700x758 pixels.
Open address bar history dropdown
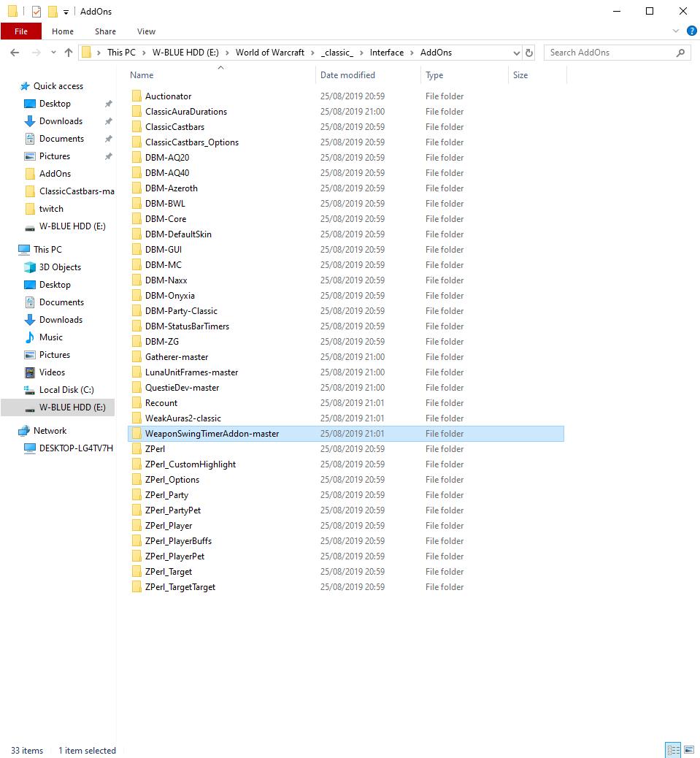click(x=517, y=53)
